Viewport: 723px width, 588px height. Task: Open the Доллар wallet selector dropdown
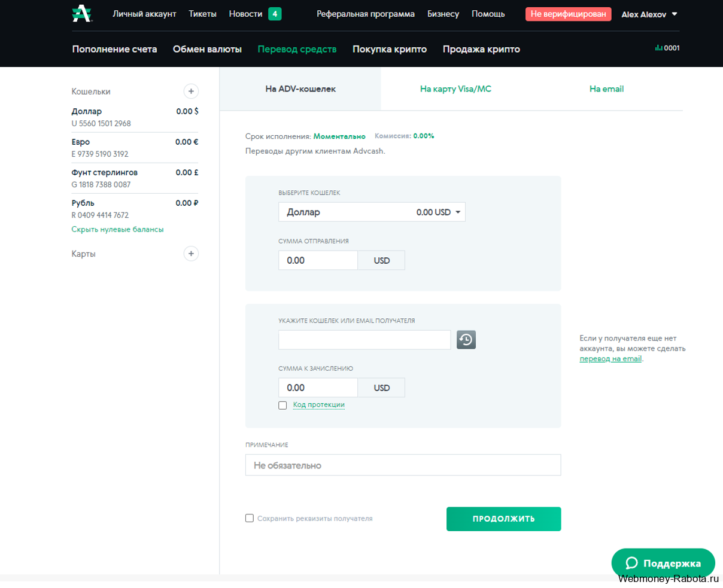click(x=372, y=212)
